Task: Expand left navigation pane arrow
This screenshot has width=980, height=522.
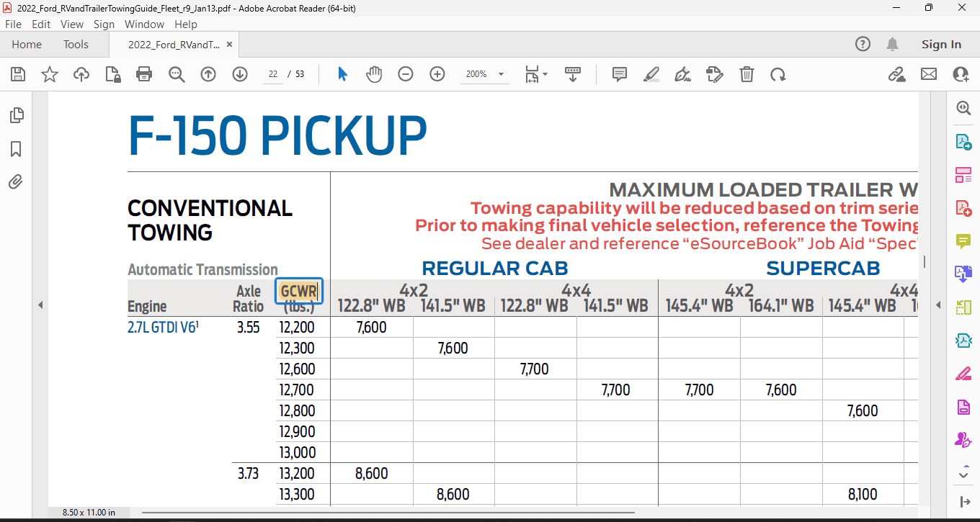Action: [40, 305]
